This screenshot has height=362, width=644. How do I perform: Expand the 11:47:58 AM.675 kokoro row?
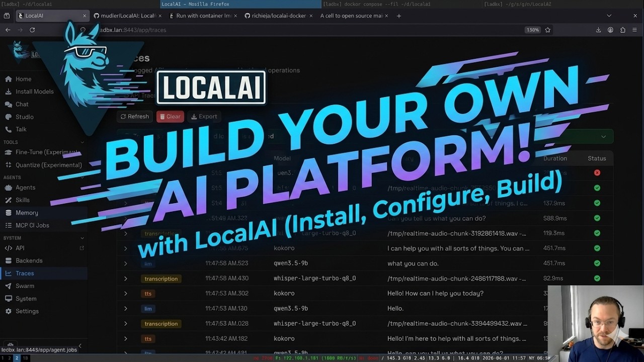point(126,248)
